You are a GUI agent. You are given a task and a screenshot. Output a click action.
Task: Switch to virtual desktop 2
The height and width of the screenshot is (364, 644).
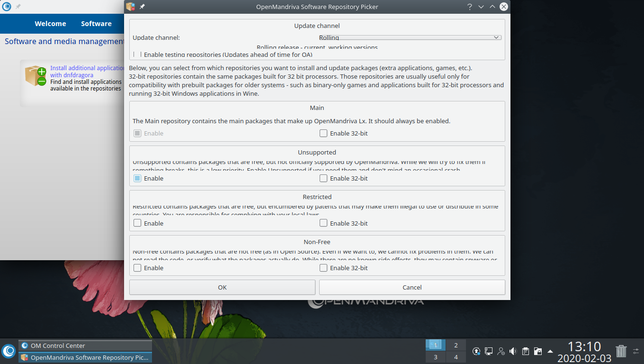(x=456, y=345)
